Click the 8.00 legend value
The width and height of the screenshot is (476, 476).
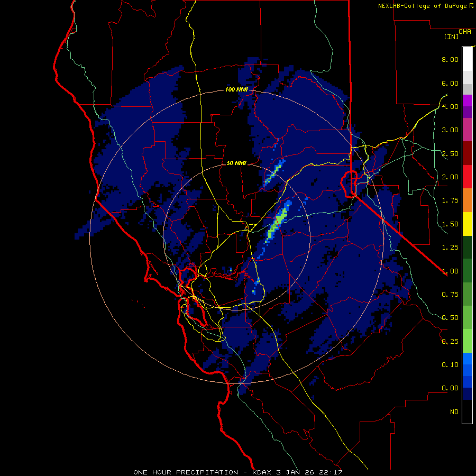coord(450,59)
